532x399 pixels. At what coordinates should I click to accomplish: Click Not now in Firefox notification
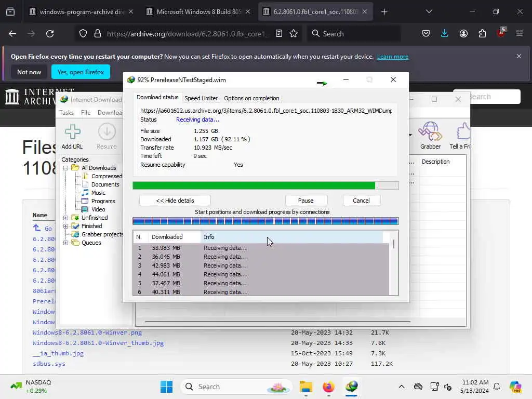click(29, 72)
